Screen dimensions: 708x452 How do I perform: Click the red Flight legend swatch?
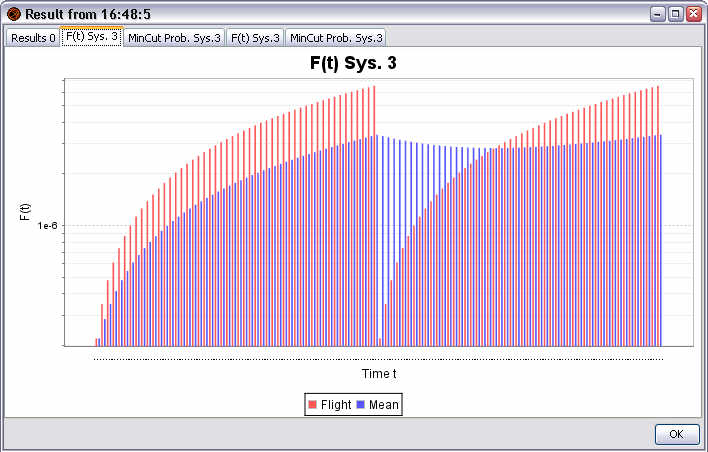[x=312, y=405]
